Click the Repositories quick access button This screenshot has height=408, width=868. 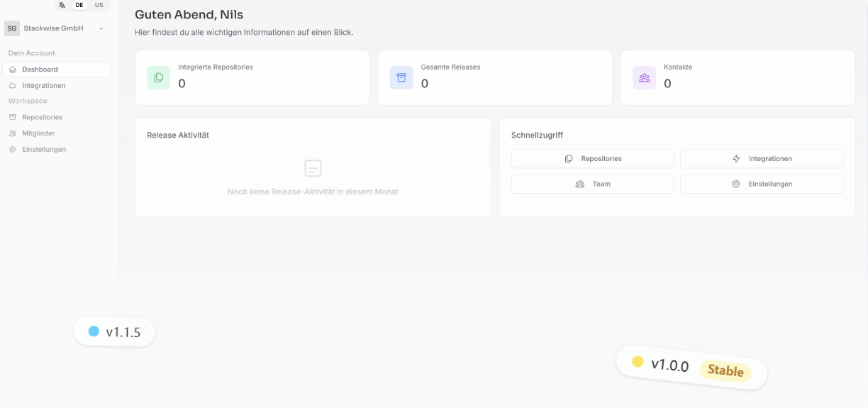(x=593, y=158)
